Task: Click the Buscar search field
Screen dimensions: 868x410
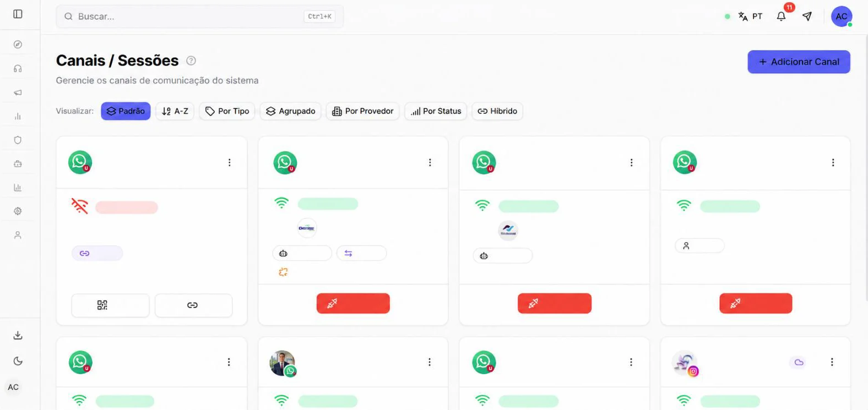Action: [x=199, y=17]
